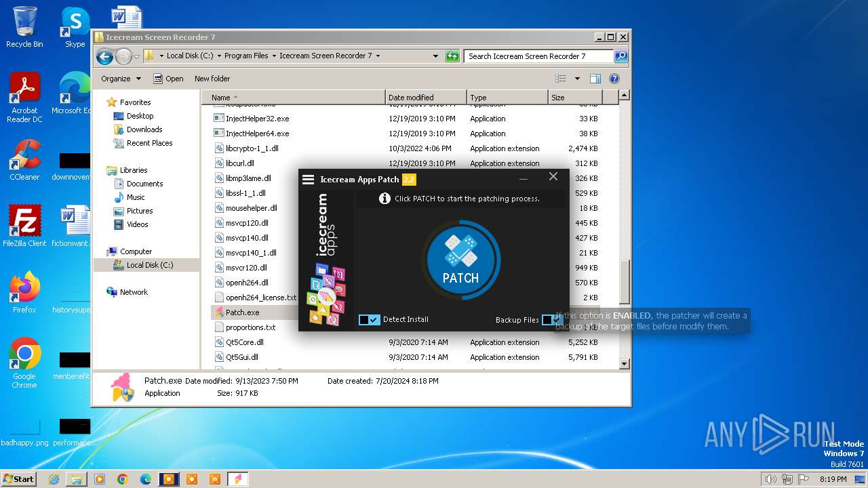Click Open in the Explorer toolbar
Image resolution: width=868 pixels, height=488 pixels.
pos(168,79)
